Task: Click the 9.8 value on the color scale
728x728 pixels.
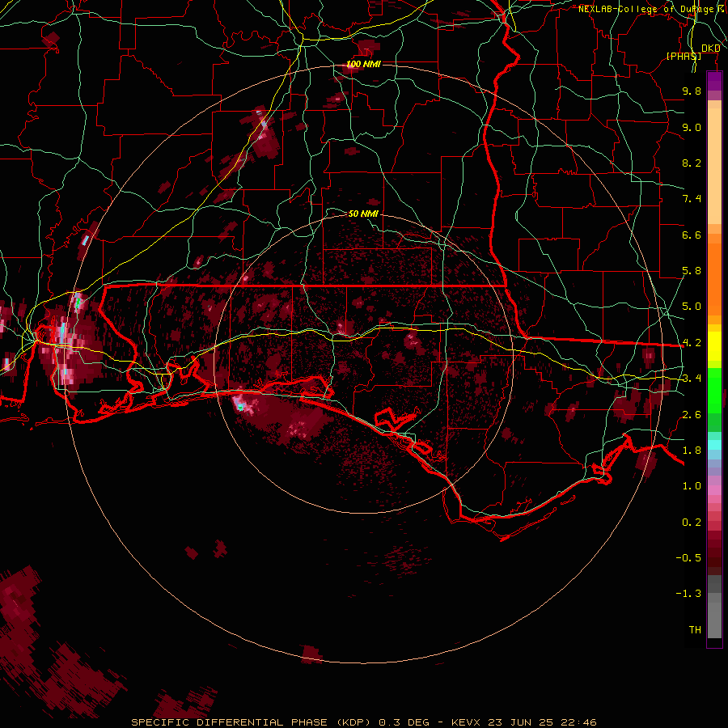Action: pos(692,91)
